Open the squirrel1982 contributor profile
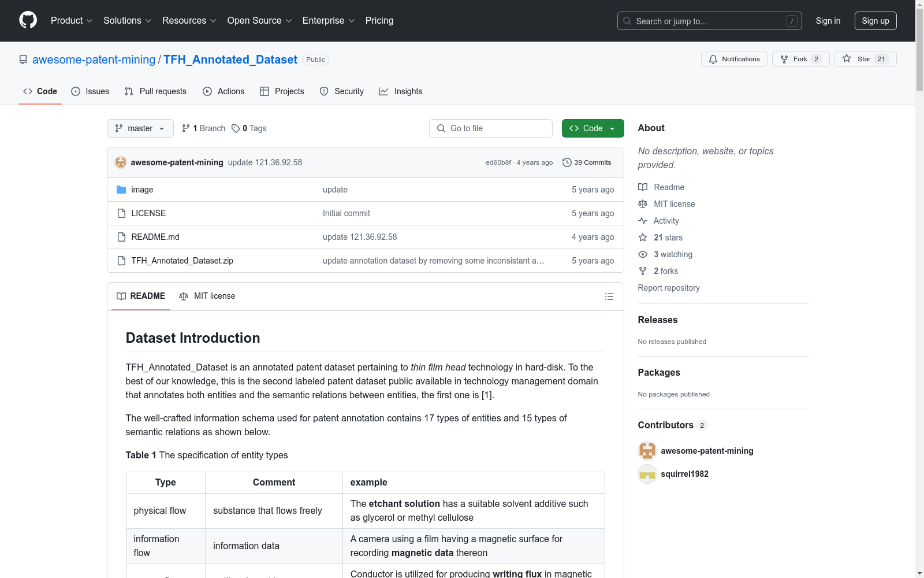The width and height of the screenshot is (924, 578). [684, 474]
